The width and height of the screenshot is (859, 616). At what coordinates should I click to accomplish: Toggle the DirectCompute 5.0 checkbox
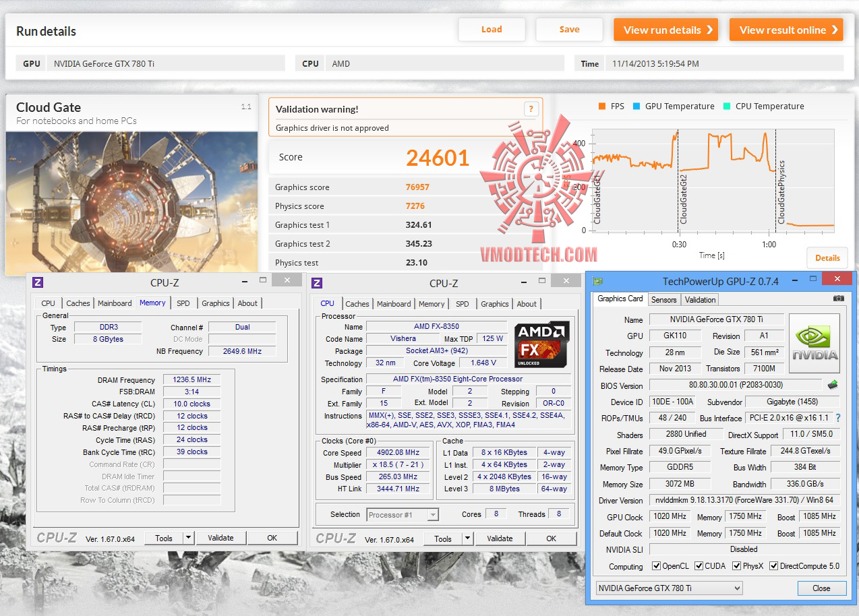[x=774, y=566]
